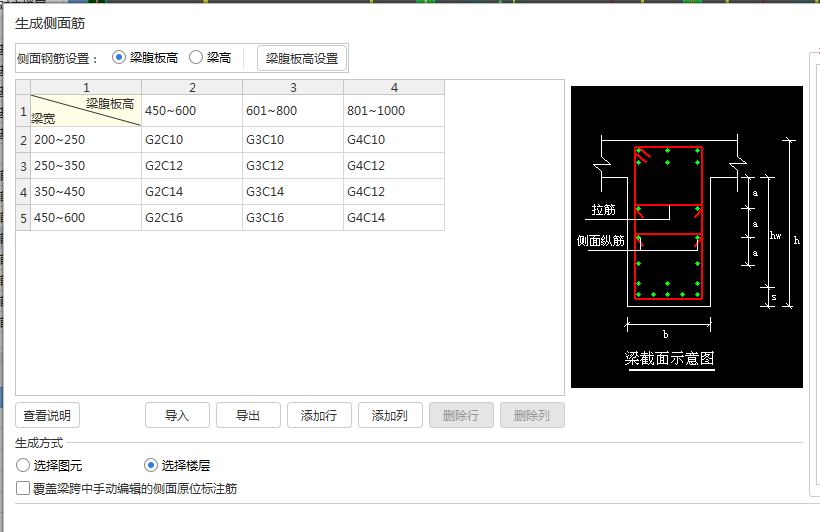The height and width of the screenshot is (532, 820).
Task: Click the 450~600 header range cell
Action: click(192, 111)
